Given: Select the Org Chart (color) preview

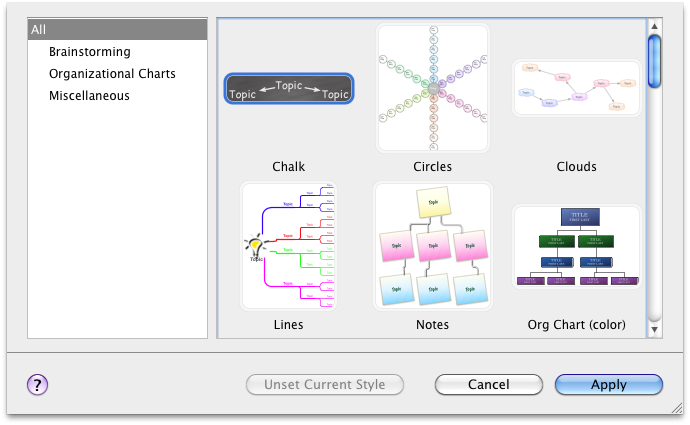Looking at the screenshot, I should pyautogui.click(x=576, y=247).
